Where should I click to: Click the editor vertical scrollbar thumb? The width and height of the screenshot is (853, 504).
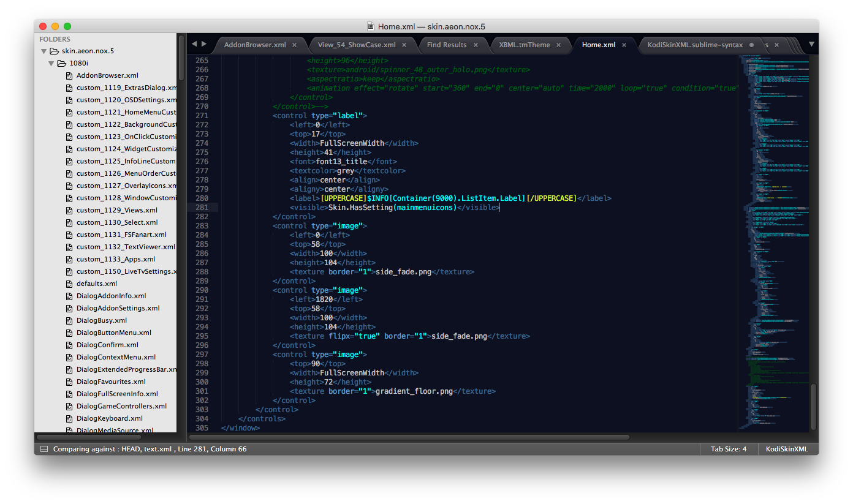tap(814, 407)
